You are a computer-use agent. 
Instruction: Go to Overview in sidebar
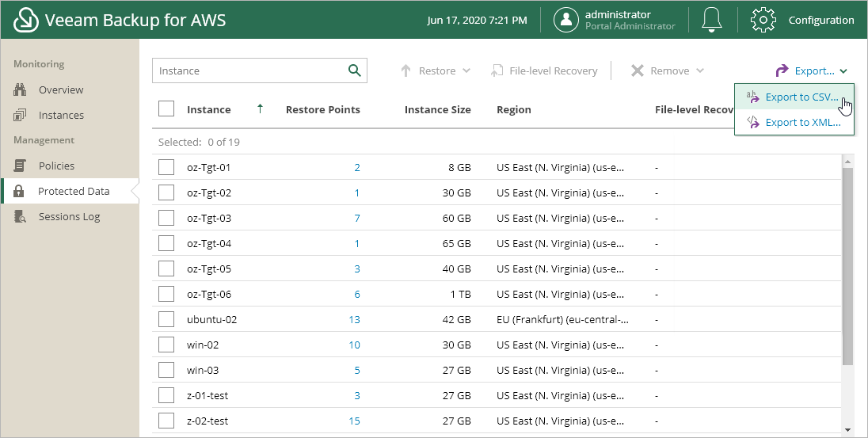click(61, 90)
